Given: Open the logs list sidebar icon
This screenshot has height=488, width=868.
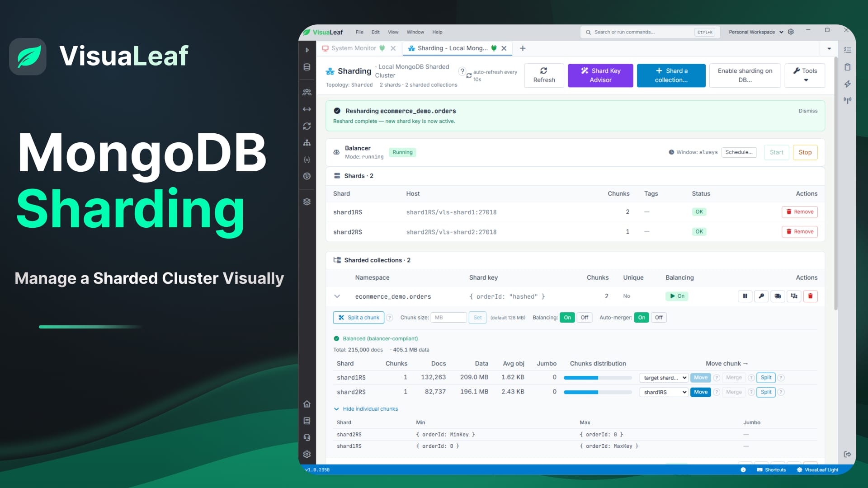Looking at the screenshot, I should pyautogui.click(x=307, y=421).
